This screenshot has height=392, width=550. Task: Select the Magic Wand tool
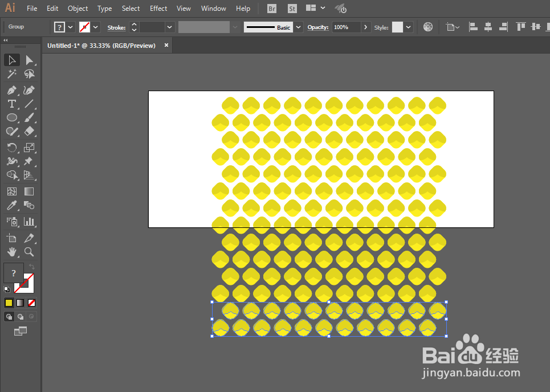point(12,74)
